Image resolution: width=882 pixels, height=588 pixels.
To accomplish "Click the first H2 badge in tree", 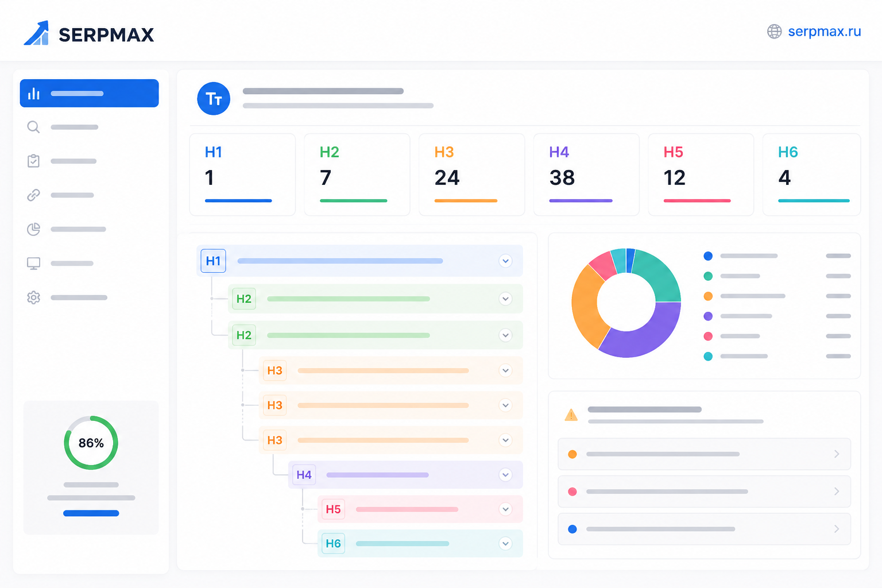I will pyautogui.click(x=244, y=299).
